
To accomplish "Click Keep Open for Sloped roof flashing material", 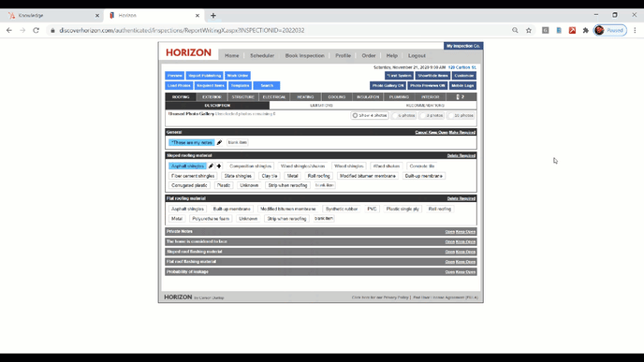I will tap(465, 252).
